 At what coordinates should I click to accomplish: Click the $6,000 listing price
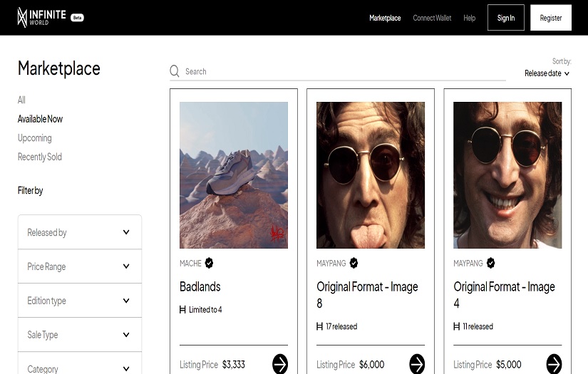click(x=371, y=365)
